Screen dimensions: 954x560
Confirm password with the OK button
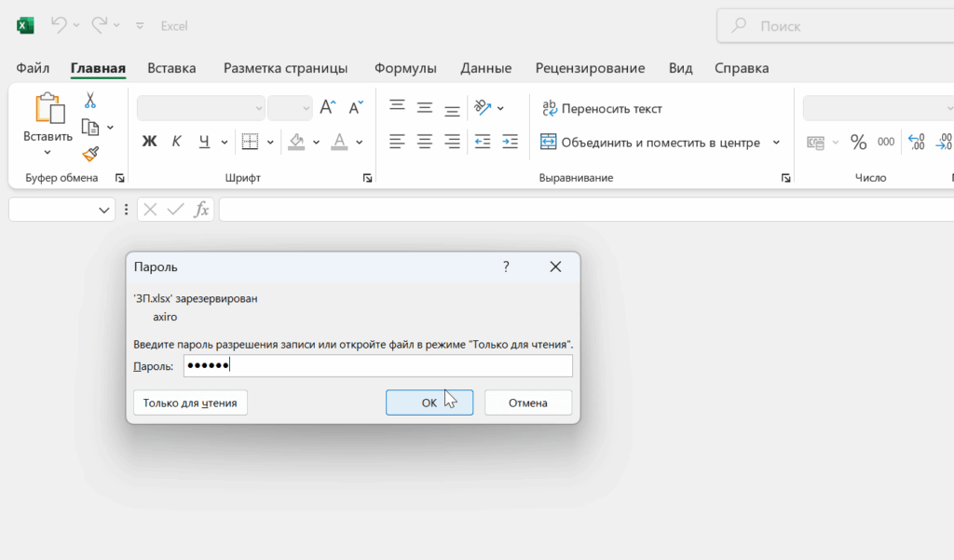429,403
